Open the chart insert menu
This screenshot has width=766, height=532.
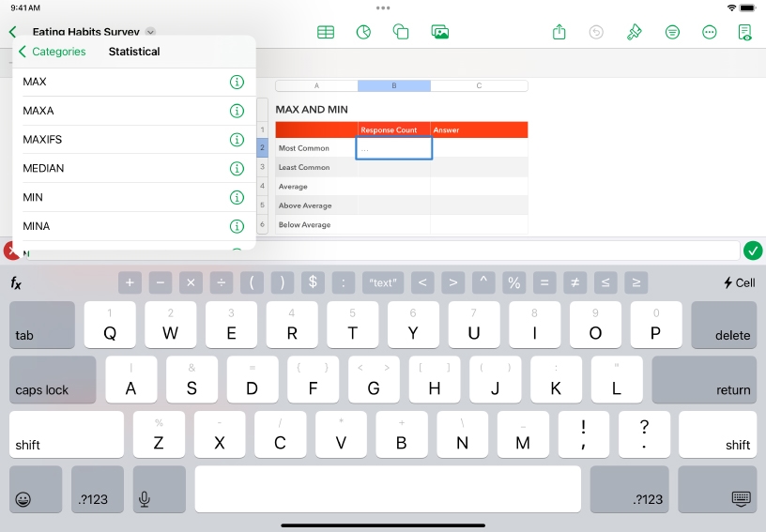[x=364, y=32]
